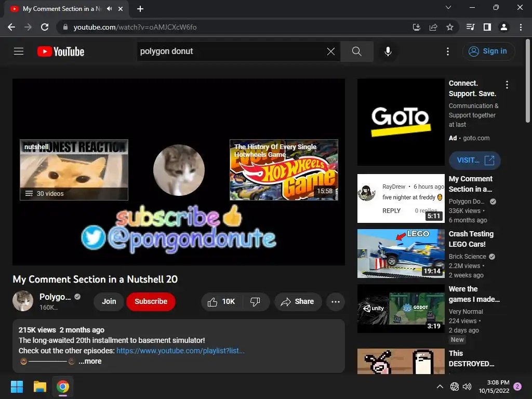This screenshot has width=532, height=399.
Task: Open notification center badge
Action: click(x=517, y=387)
